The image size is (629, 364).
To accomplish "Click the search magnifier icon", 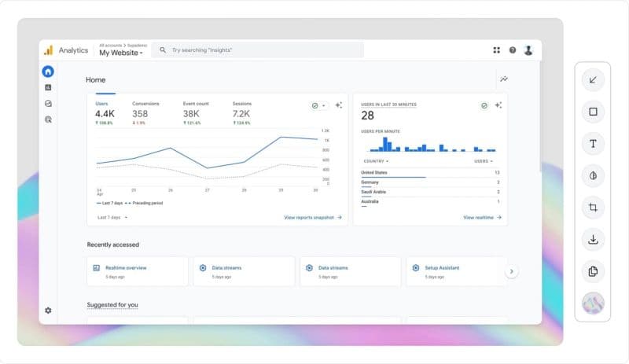I will (163, 50).
